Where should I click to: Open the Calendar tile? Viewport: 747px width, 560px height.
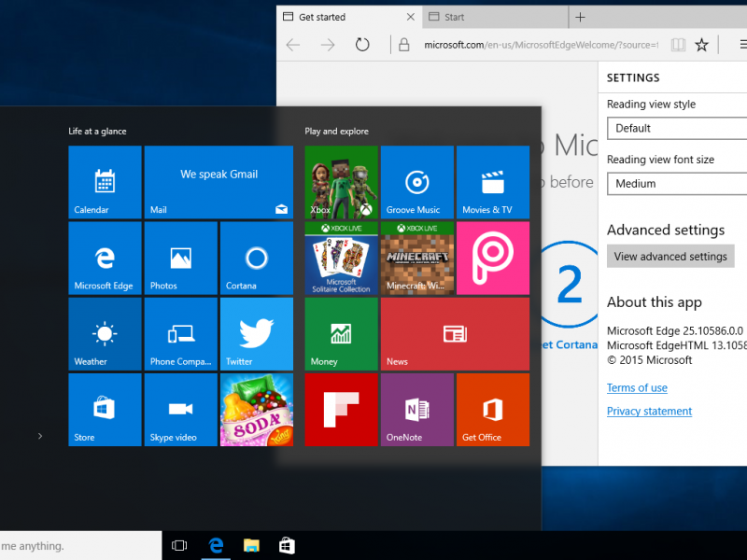coord(105,182)
